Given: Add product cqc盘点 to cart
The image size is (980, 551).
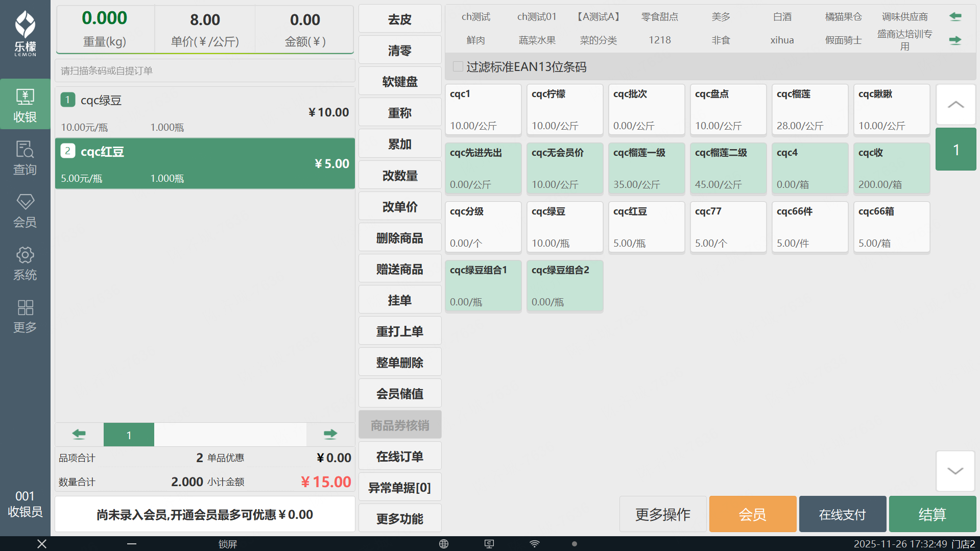Looking at the screenshot, I should pos(728,110).
